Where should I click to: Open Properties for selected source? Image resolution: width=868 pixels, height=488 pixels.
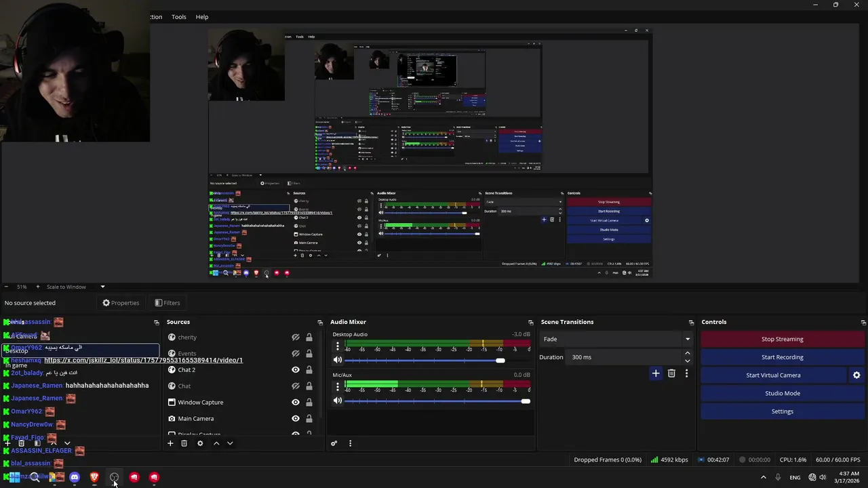(121, 303)
